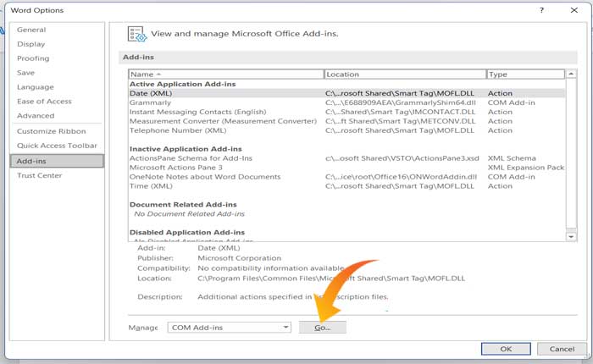The width and height of the screenshot is (593, 364).
Task: Click the Add-ins header icon
Action: pyautogui.click(x=136, y=35)
